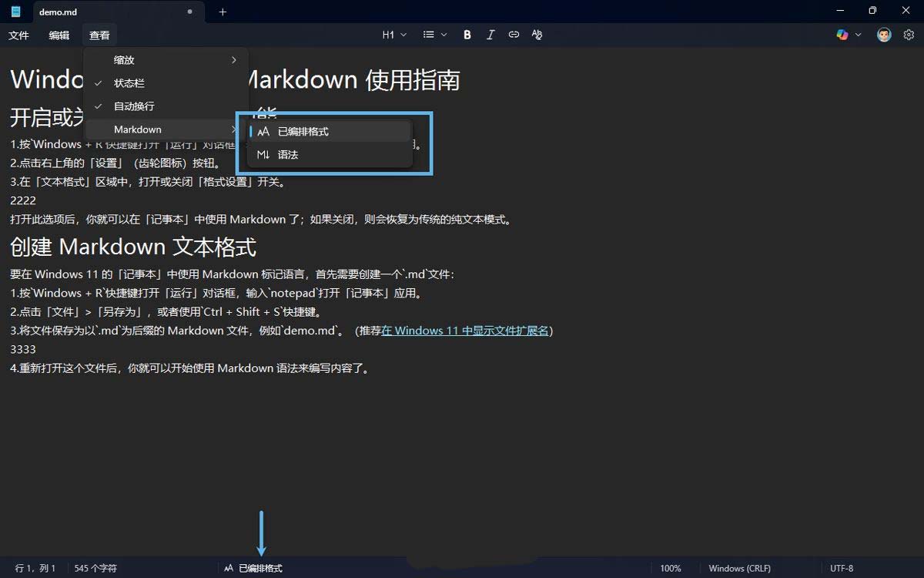
Task: Expand the Markdown submenu arrow
Action: click(x=234, y=129)
